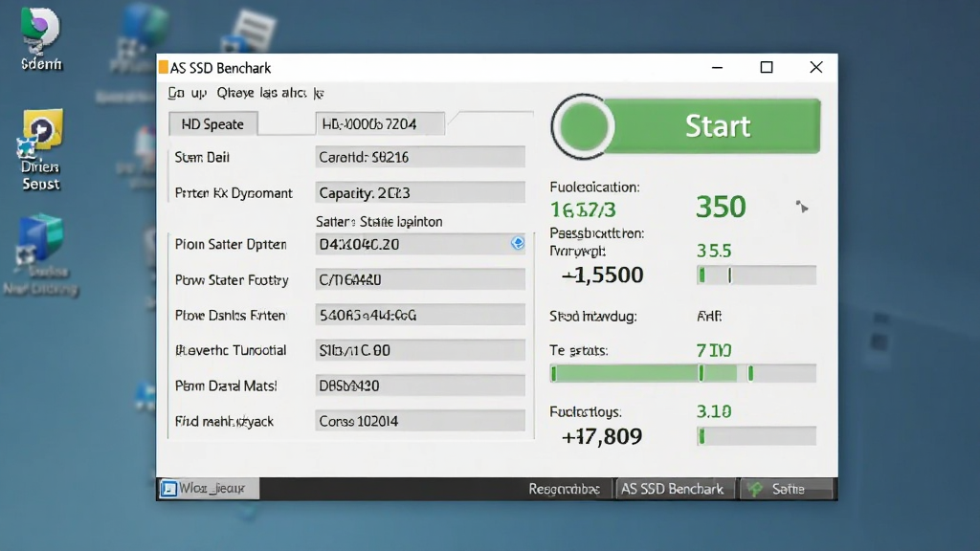
Task: Open the 'Go up' menu
Action: click(x=187, y=93)
